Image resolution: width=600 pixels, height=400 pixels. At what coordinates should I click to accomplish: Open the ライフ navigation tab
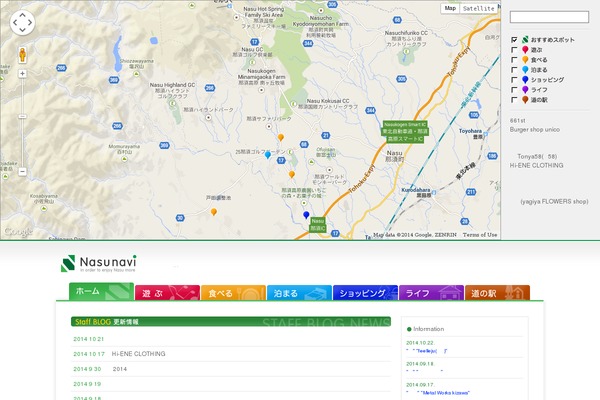coord(431,293)
